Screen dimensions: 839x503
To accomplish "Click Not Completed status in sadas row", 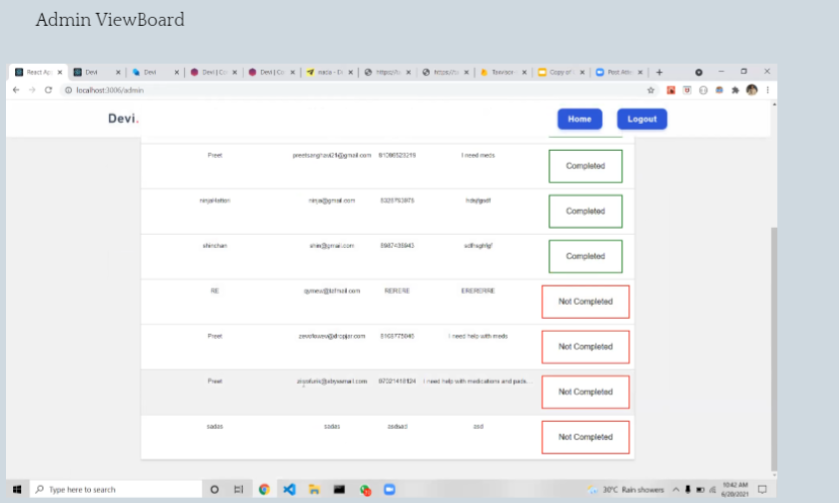I will tap(585, 437).
